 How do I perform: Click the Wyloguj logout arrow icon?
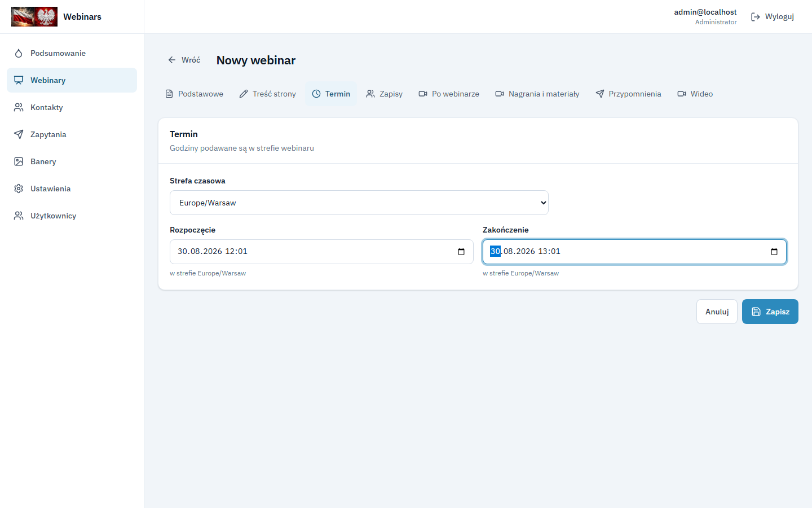756,17
